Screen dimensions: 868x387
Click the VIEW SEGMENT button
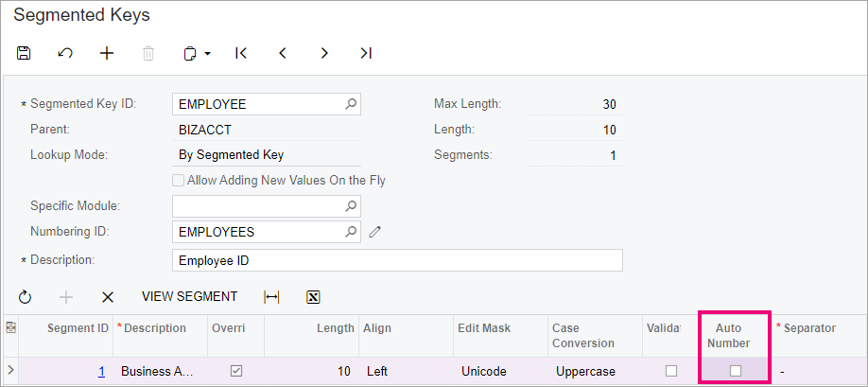pyautogui.click(x=189, y=297)
